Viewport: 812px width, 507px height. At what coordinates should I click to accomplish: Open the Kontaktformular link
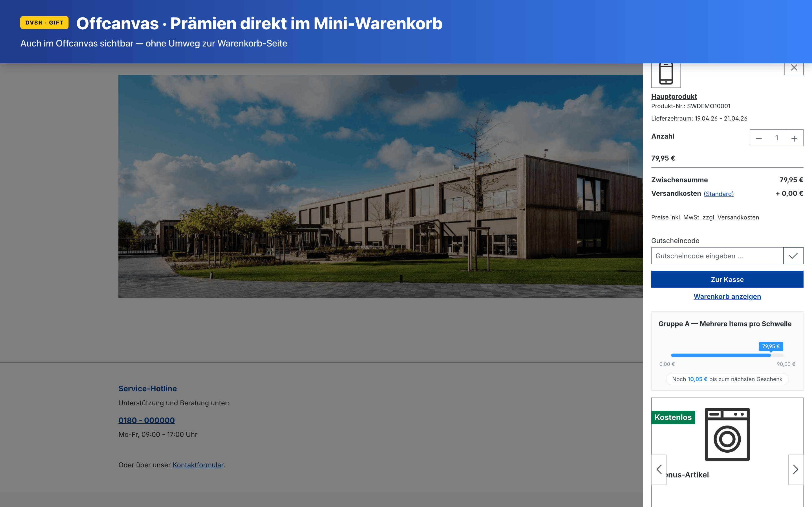[198, 465]
